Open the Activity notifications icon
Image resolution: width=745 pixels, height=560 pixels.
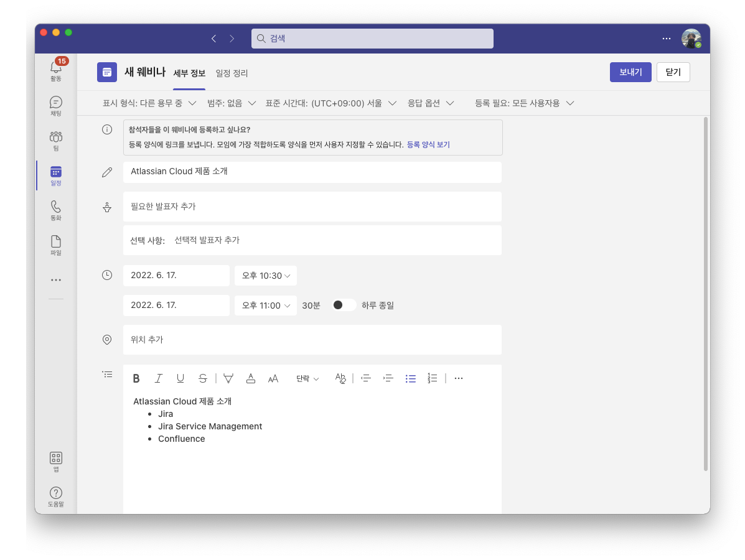coord(56,70)
